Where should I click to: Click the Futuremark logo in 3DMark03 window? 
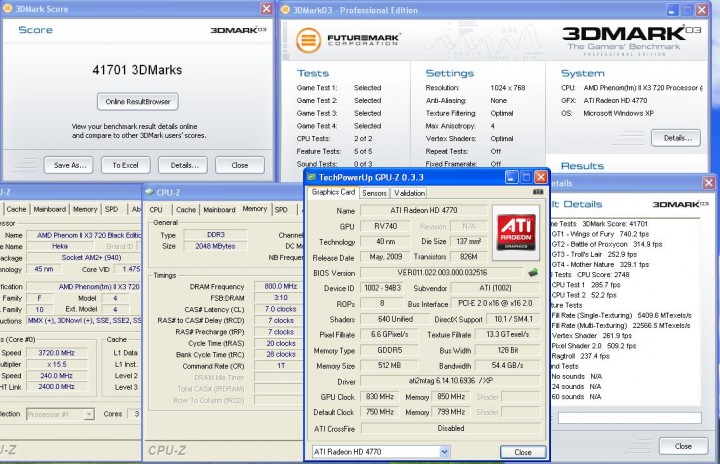(348, 40)
